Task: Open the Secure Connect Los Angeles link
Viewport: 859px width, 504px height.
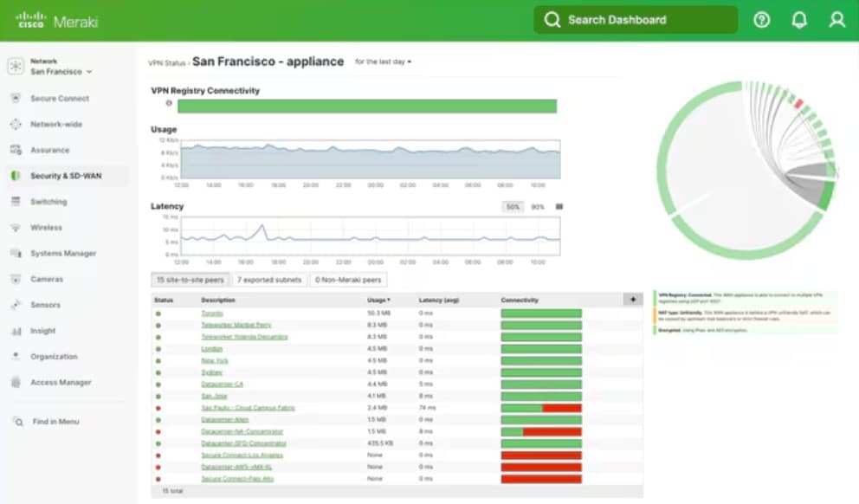Action: (x=242, y=456)
